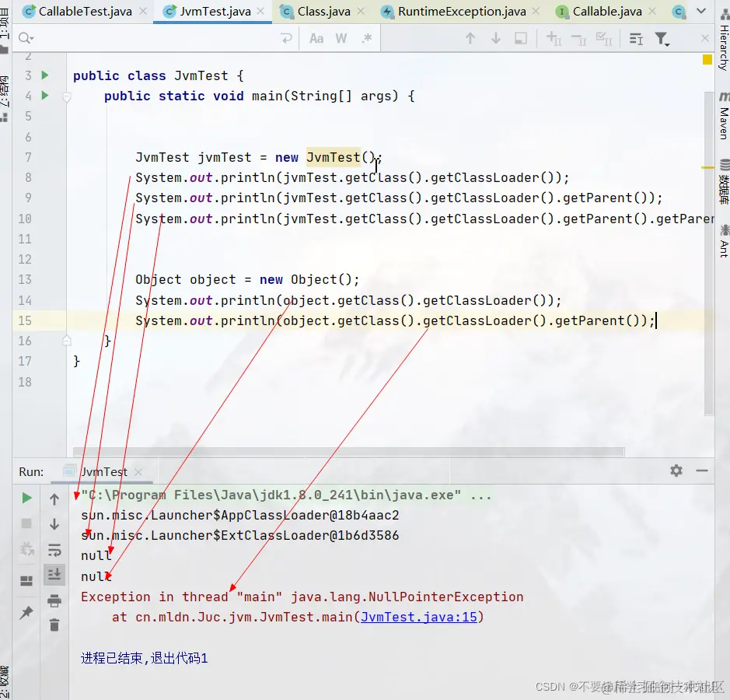Screen dimensions: 730x700
Task: Show hidden tabs dropdown chevron
Action: pyautogui.click(x=701, y=11)
